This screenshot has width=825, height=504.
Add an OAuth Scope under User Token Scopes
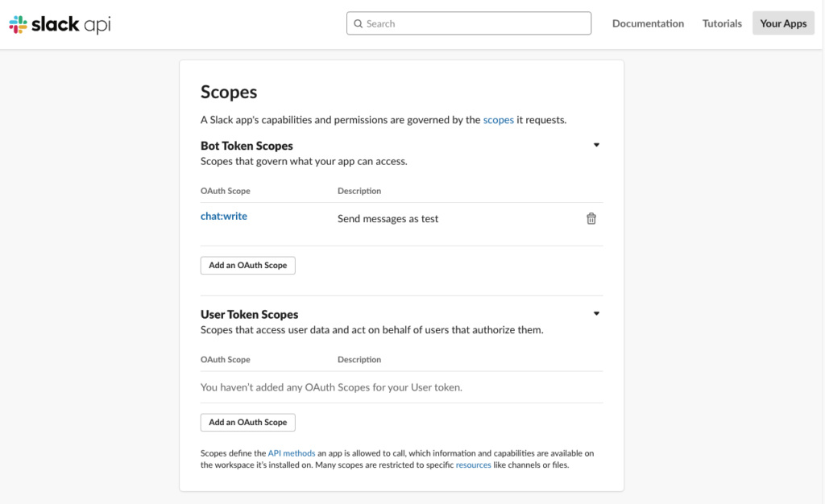click(247, 422)
